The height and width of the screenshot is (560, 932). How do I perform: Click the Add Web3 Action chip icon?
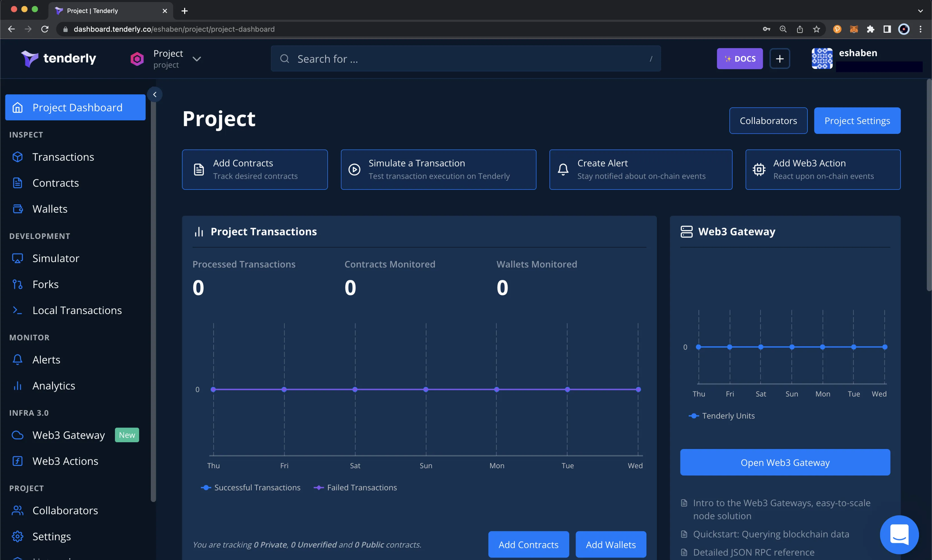point(759,169)
